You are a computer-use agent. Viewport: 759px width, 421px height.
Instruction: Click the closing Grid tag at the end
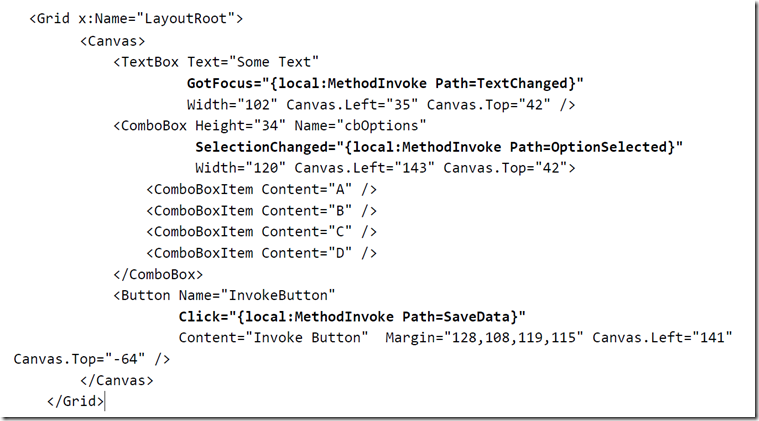point(75,401)
